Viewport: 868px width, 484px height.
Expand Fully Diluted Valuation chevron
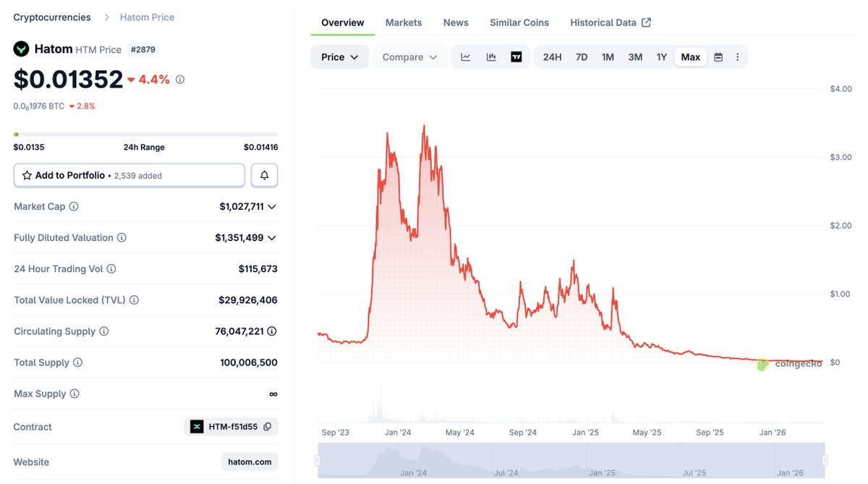coord(272,238)
